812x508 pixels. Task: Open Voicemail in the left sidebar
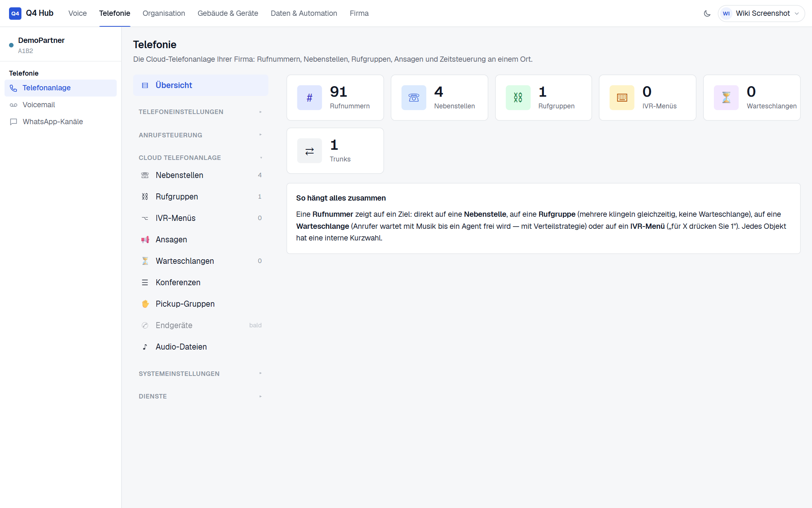61,105
